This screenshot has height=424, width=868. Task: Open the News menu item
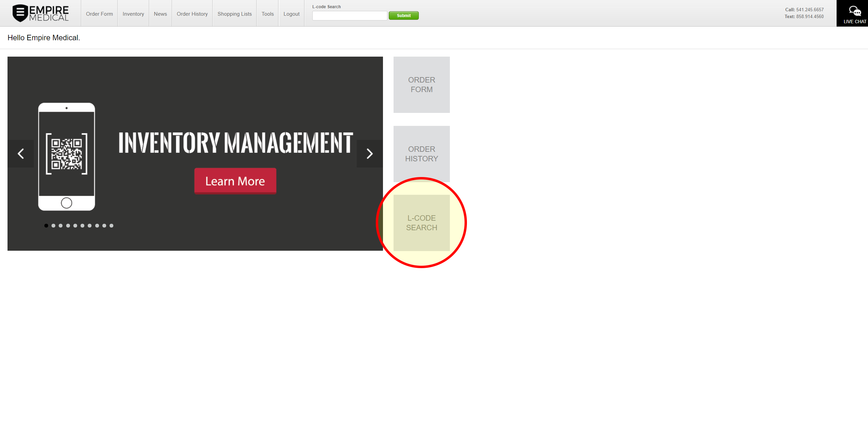160,14
